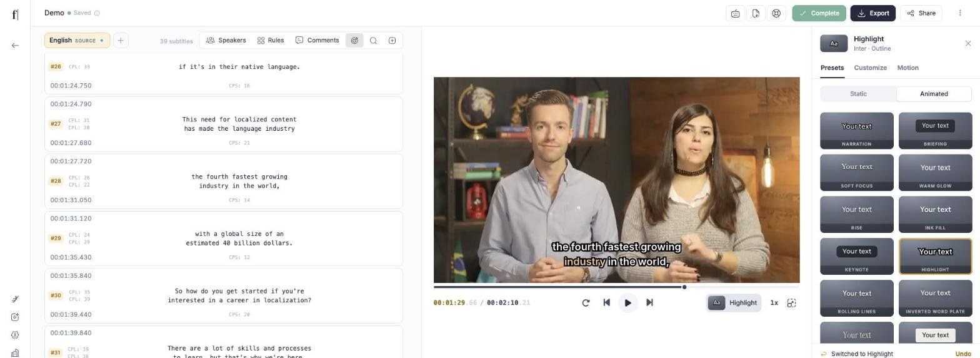
Task: Open subtitle search magnifier icon
Action: click(373, 40)
